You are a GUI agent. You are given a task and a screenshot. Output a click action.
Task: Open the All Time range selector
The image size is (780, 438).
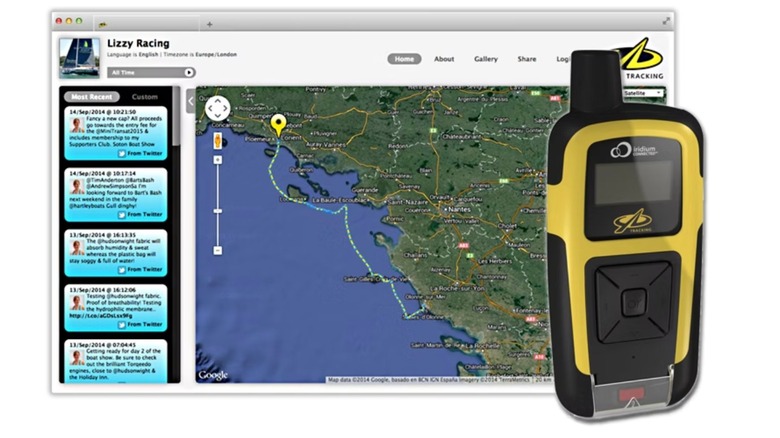pos(151,73)
